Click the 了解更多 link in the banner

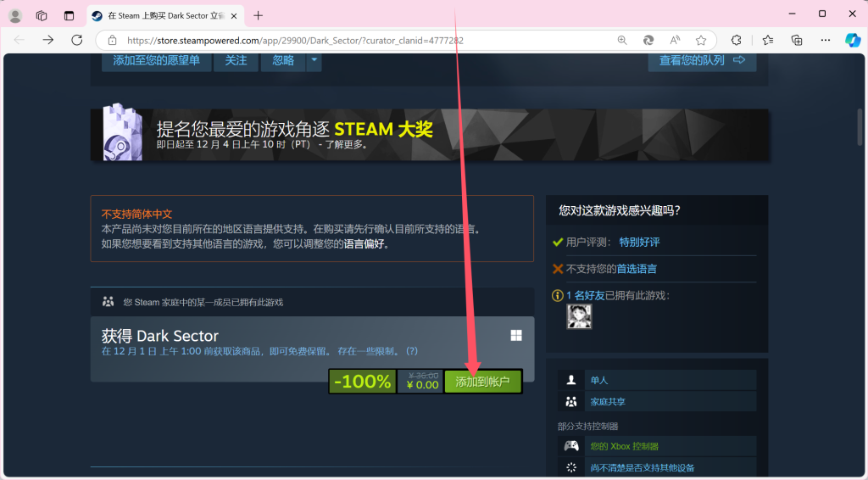pyautogui.click(x=346, y=145)
